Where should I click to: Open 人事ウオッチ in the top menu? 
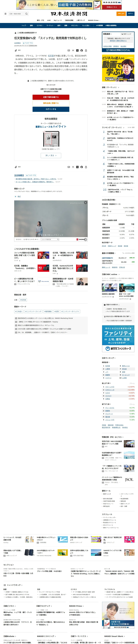click(81, 20)
